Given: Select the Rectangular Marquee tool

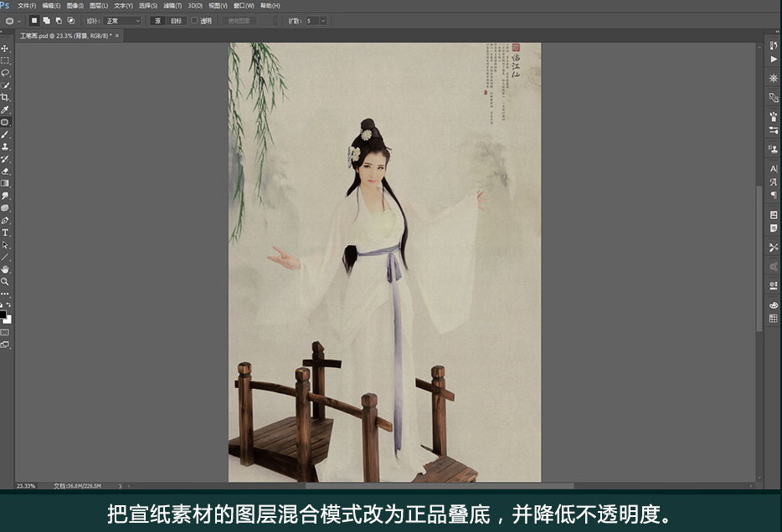Looking at the screenshot, I should [5, 61].
